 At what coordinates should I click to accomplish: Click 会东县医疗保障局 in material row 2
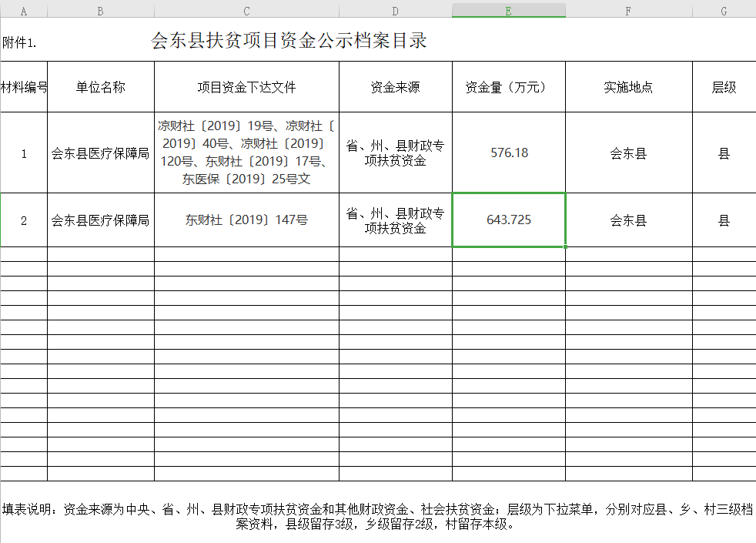point(101,220)
